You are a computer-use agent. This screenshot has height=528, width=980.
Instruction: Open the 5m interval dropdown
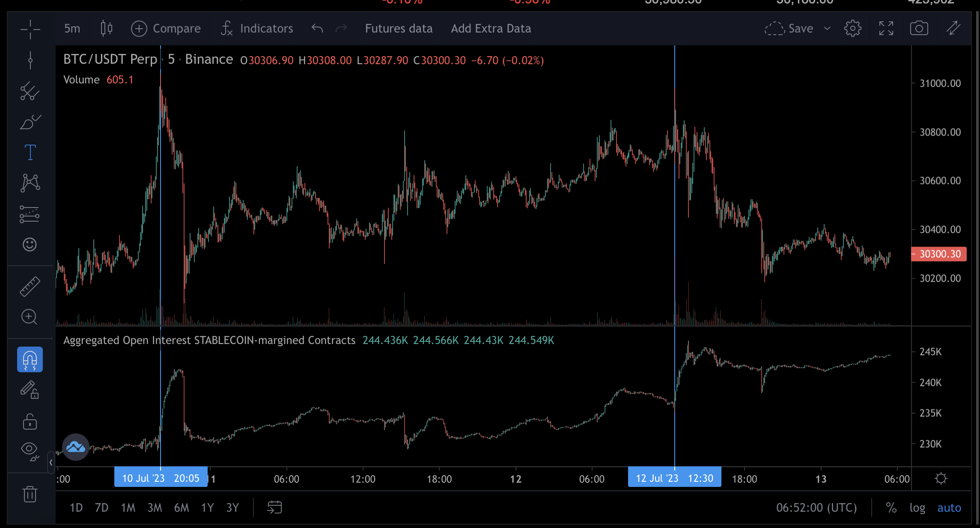coord(72,29)
